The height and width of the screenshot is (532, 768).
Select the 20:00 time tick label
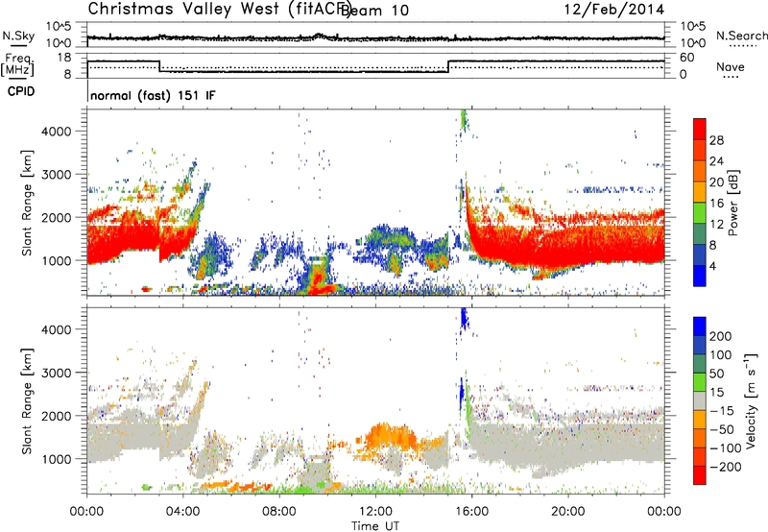tap(568, 512)
